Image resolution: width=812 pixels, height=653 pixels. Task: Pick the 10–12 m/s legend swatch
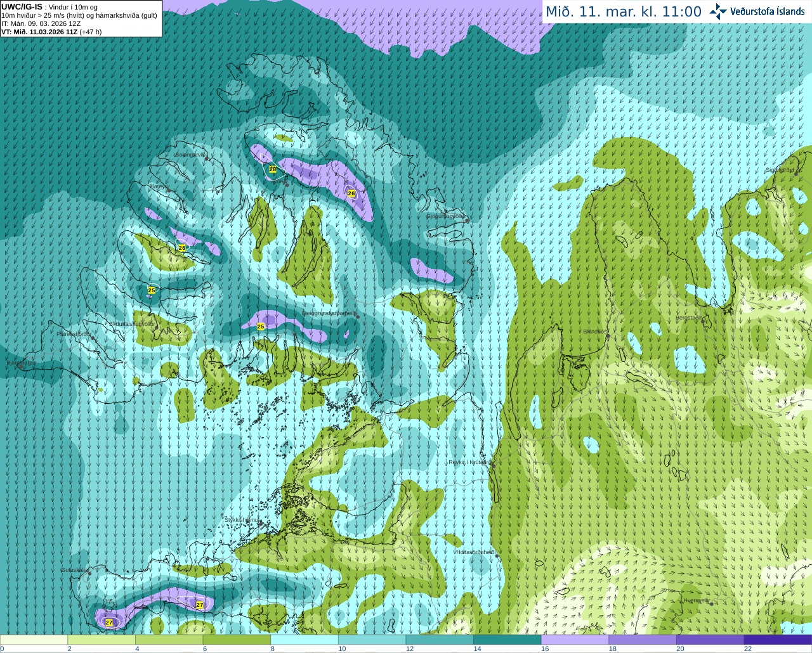372,640
